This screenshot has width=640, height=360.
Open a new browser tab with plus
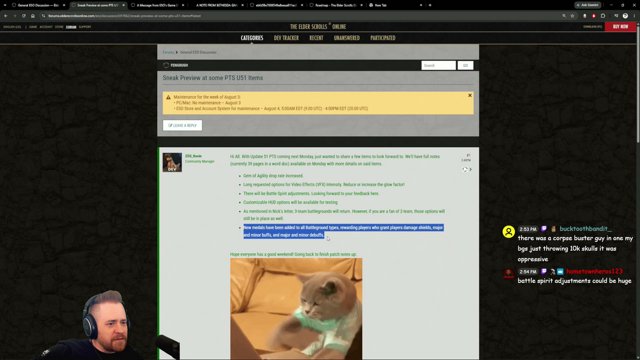point(430,5)
